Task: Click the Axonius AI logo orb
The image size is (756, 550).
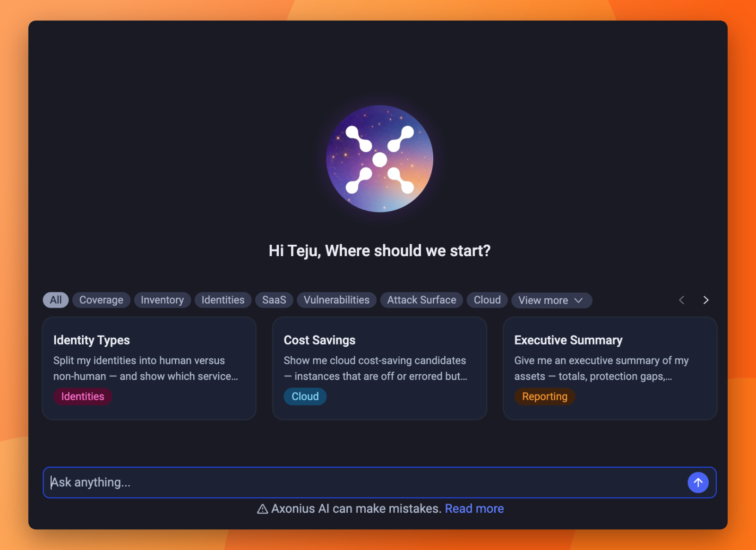Action: pyautogui.click(x=379, y=159)
